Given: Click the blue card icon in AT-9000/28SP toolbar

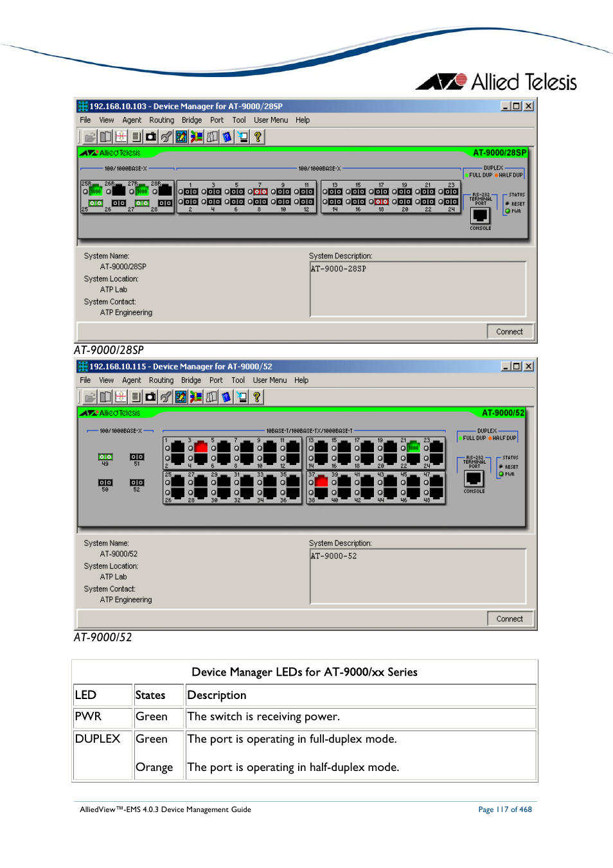Looking at the screenshot, I should coord(227,137).
